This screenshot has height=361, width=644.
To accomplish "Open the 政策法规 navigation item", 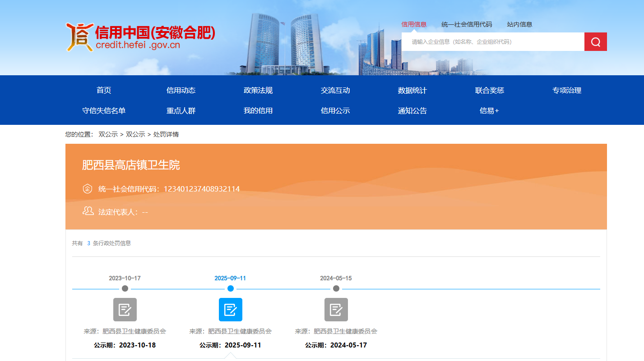I will pos(258,90).
